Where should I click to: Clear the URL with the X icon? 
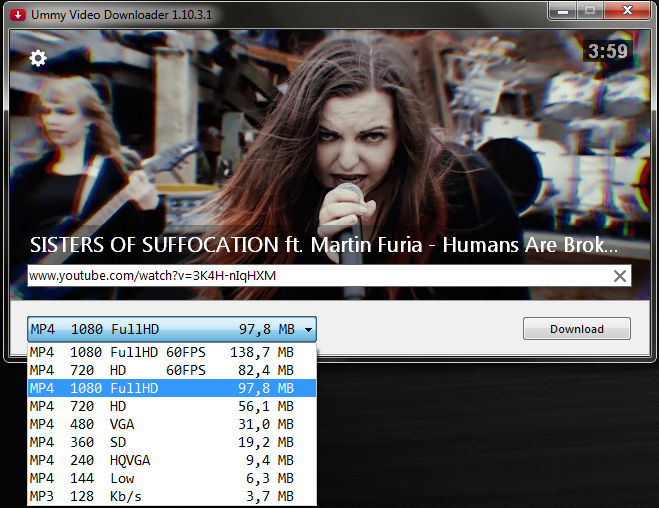619,276
